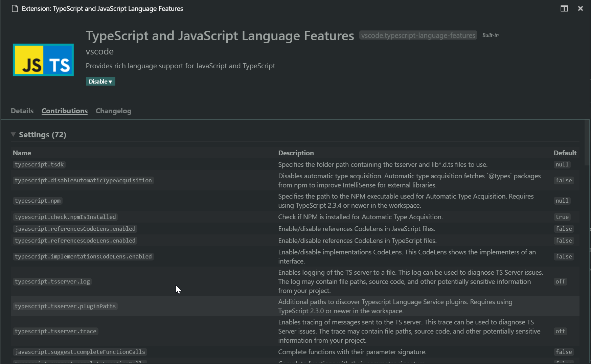
Task: Switch to the Details tab
Action: point(22,111)
